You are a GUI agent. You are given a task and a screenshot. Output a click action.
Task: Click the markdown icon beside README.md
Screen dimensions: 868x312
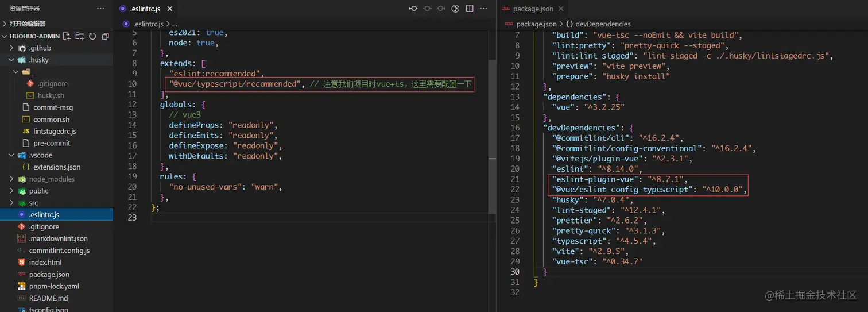point(22,298)
